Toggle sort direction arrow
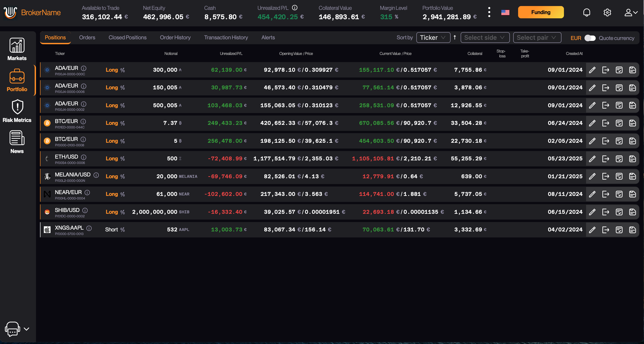644x344 pixels. click(455, 38)
